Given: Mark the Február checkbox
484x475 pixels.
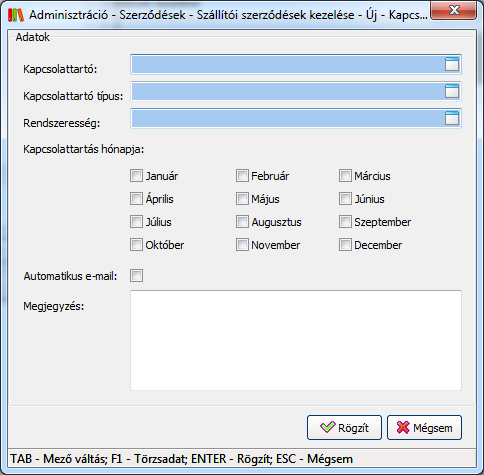Looking at the screenshot, I should (242, 176).
